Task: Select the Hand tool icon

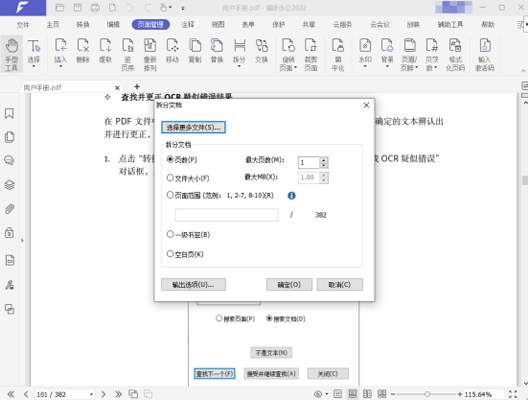Action: [12, 46]
